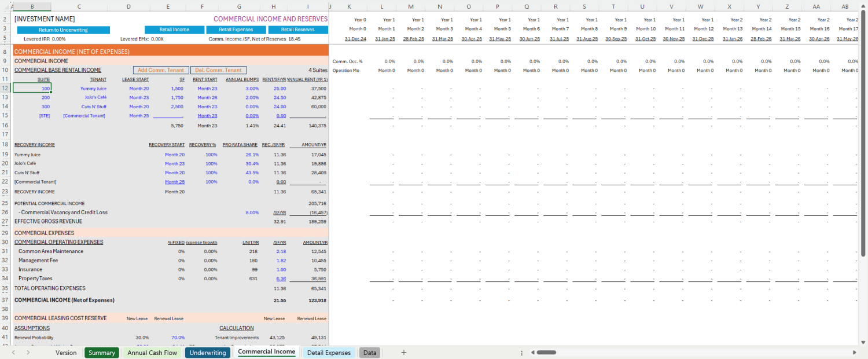Click the select-all corner triangle
Viewport: 868px width, 359px height.
point(6,6)
